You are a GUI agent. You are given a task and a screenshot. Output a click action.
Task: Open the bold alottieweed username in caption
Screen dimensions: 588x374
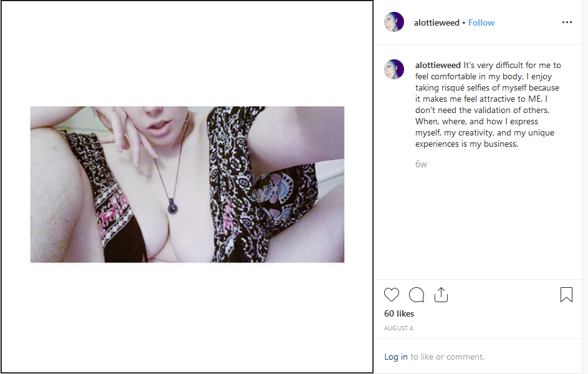click(x=438, y=66)
